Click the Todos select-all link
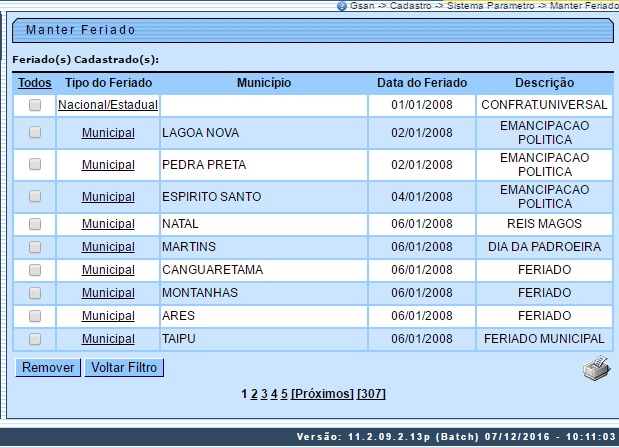Viewport: 619px width, 448px height. point(35,83)
